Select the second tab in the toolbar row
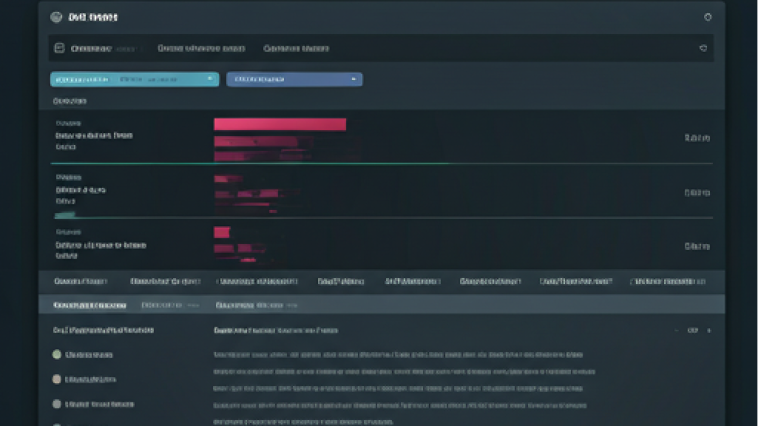 [x=201, y=48]
